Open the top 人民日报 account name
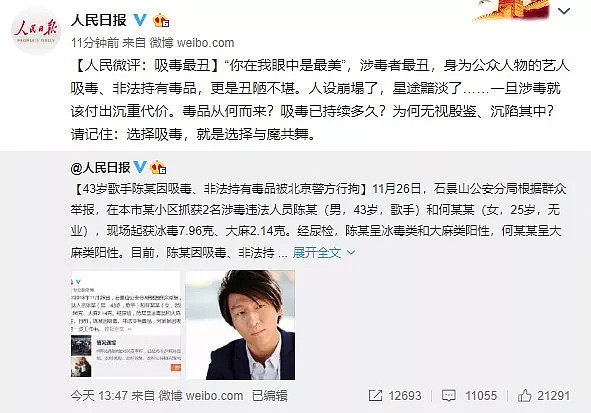 click(99, 20)
